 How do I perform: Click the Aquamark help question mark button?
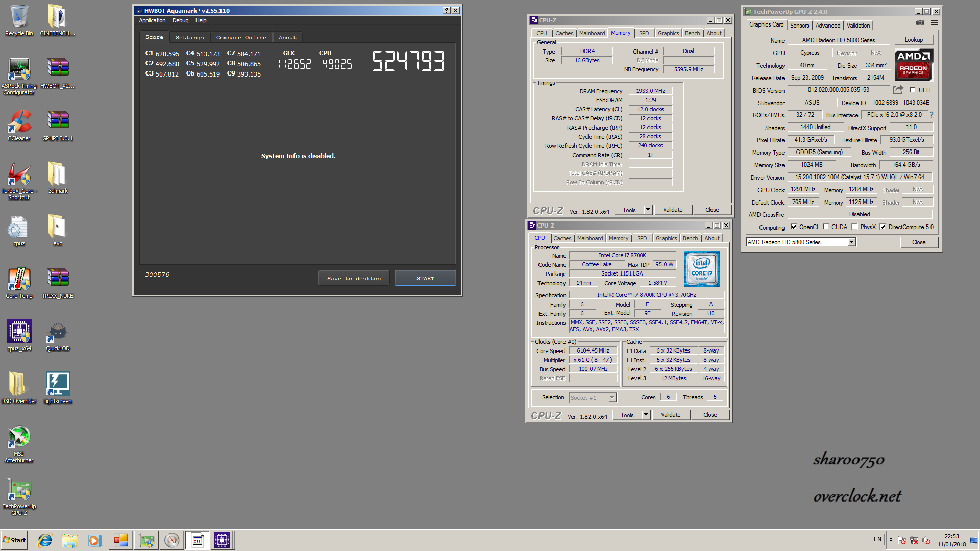click(447, 10)
